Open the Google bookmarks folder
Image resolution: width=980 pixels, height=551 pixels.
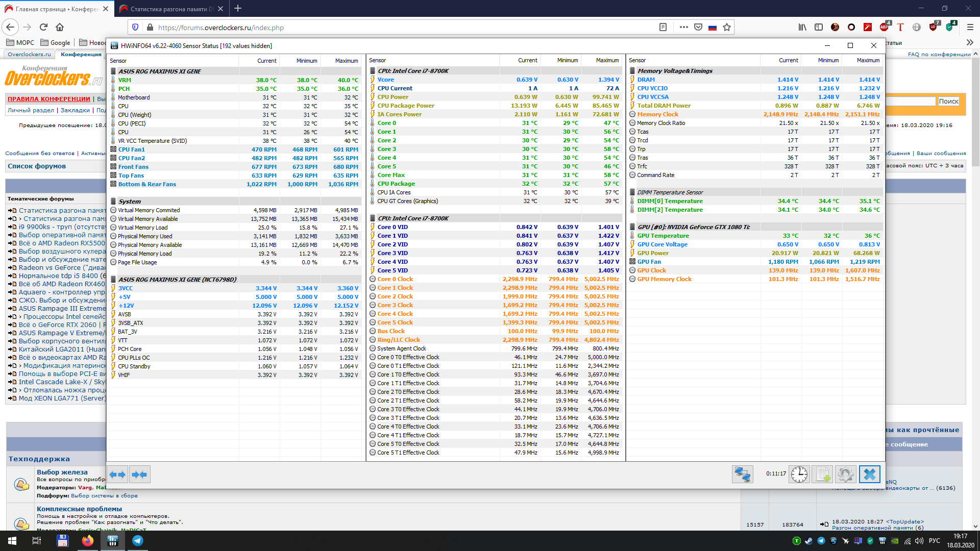click(56, 42)
